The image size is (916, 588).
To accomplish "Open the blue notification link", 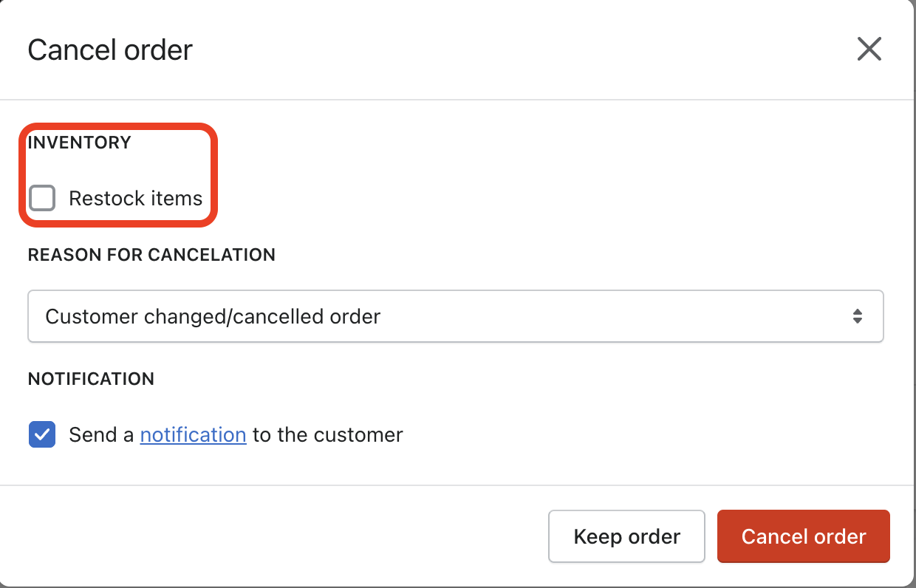I will pyautogui.click(x=193, y=434).
